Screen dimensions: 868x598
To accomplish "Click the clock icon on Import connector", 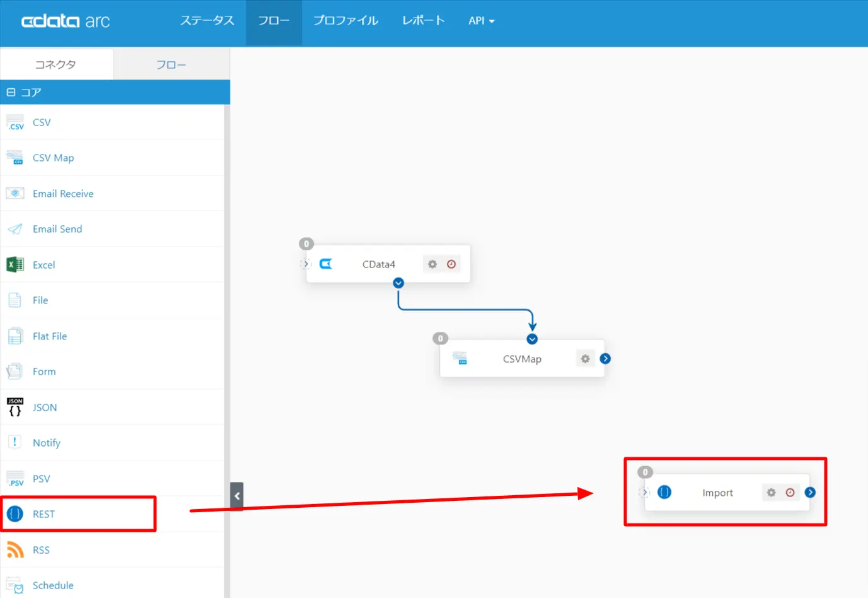I will tap(790, 493).
